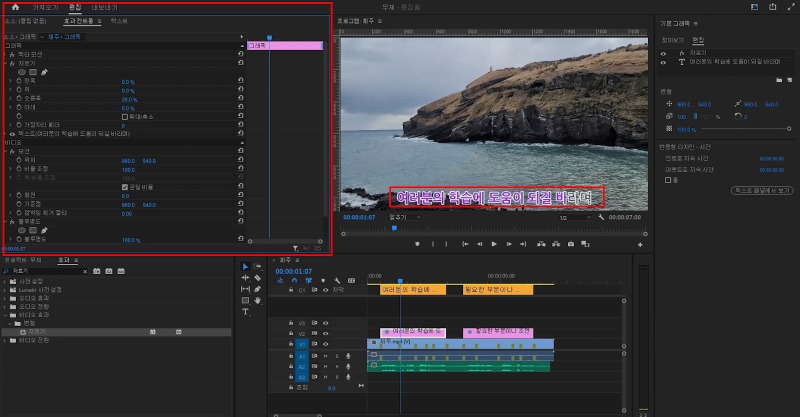Toggle the 확대/축소 checkbox

pyautogui.click(x=124, y=116)
